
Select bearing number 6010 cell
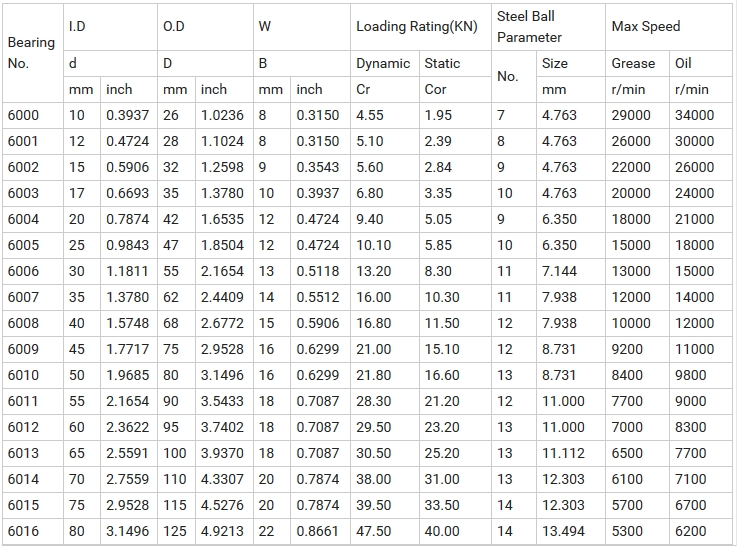point(33,375)
